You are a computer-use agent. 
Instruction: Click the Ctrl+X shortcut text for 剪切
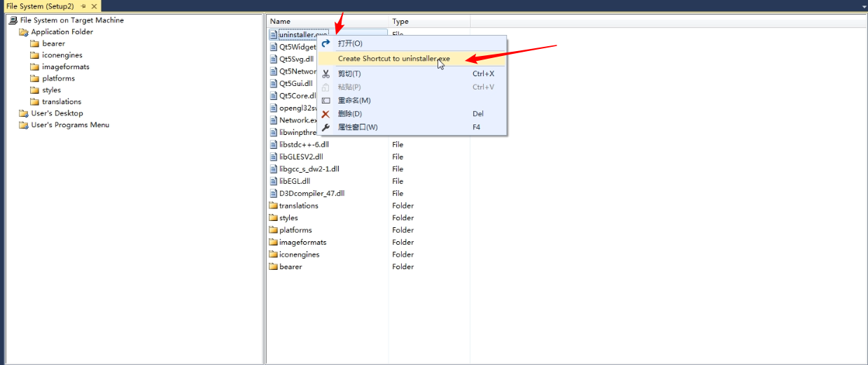(483, 73)
